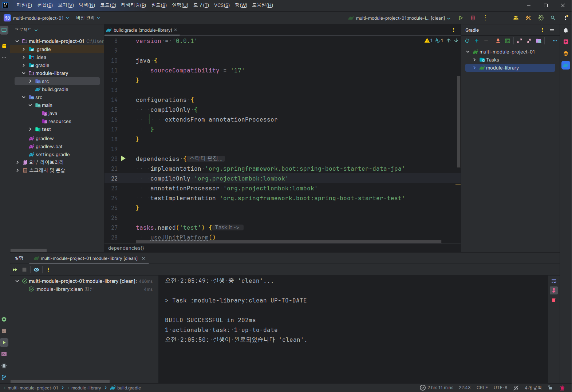Run dependencies block via the gutter play arrow
The height and width of the screenshot is (392, 572).
[123, 158]
